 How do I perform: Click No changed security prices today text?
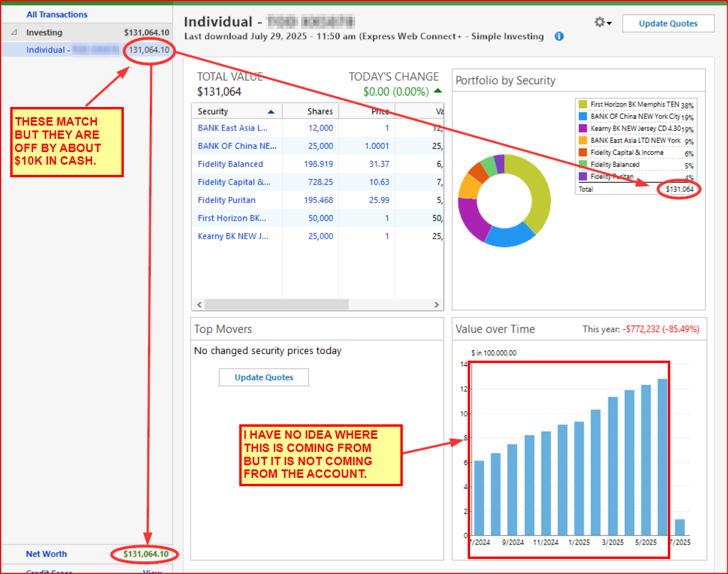point(268,350)
